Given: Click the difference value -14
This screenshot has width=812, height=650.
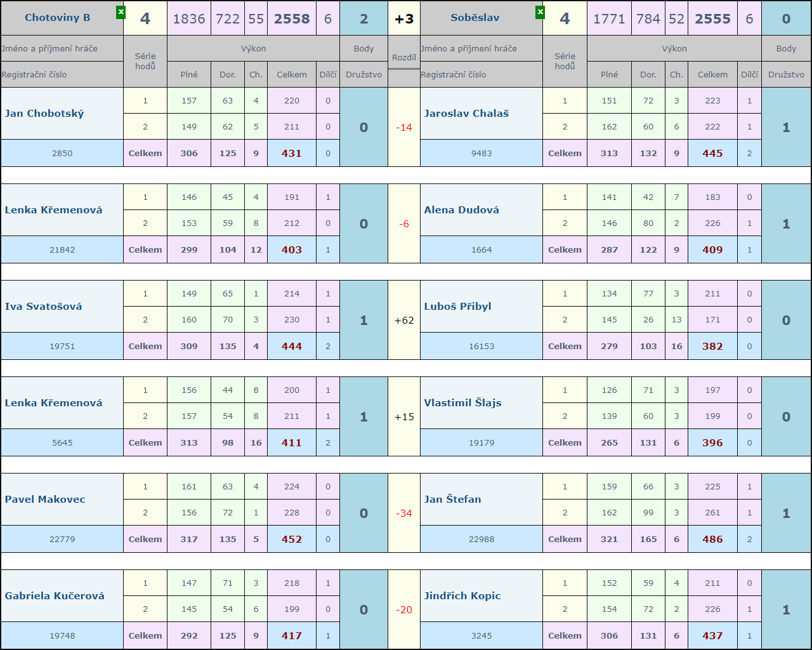Looking at the screenshot, I should (404, 127).
